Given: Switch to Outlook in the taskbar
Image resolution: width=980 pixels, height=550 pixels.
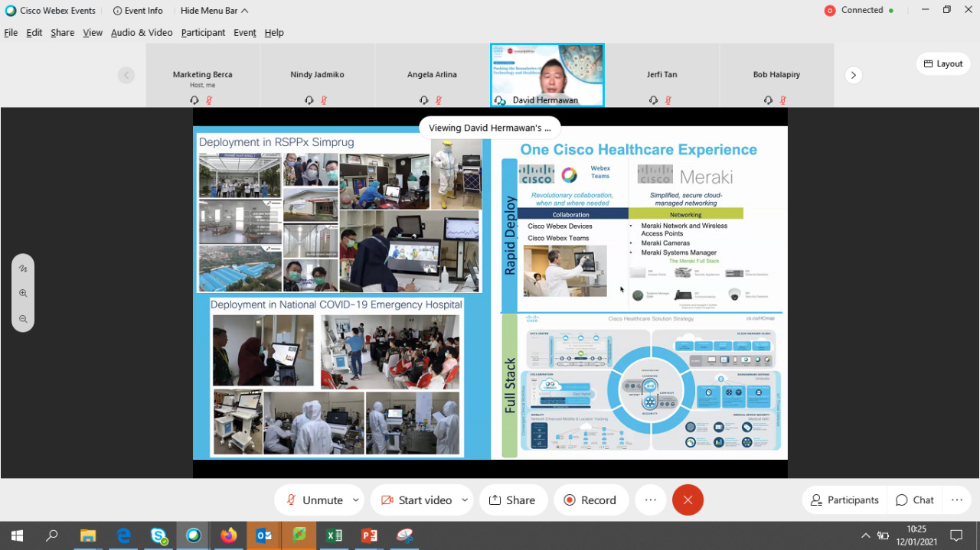Looking at the screenshot, I should pyautogui.click(x=263, y=535).
